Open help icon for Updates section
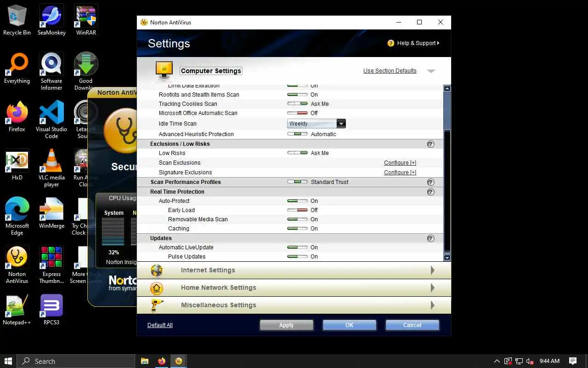The width and height of the screenshot is (588, 368). tap(430, 238)
